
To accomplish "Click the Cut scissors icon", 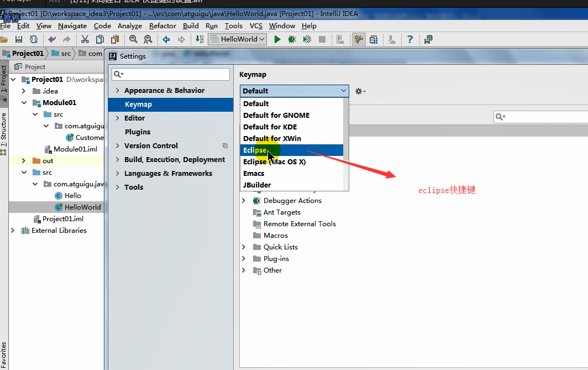I will 85,39.
